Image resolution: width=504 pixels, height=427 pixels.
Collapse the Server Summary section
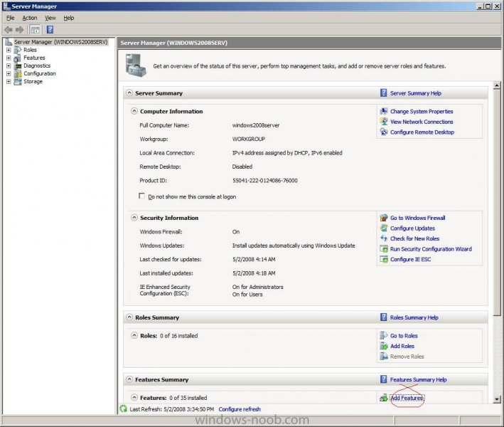pos(129,93)
